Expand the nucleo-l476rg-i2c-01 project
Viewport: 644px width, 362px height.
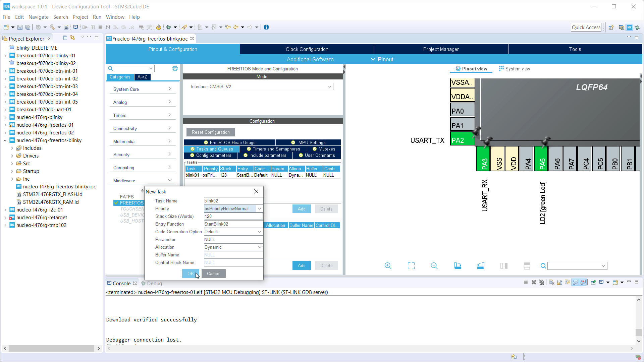(5, 210)
